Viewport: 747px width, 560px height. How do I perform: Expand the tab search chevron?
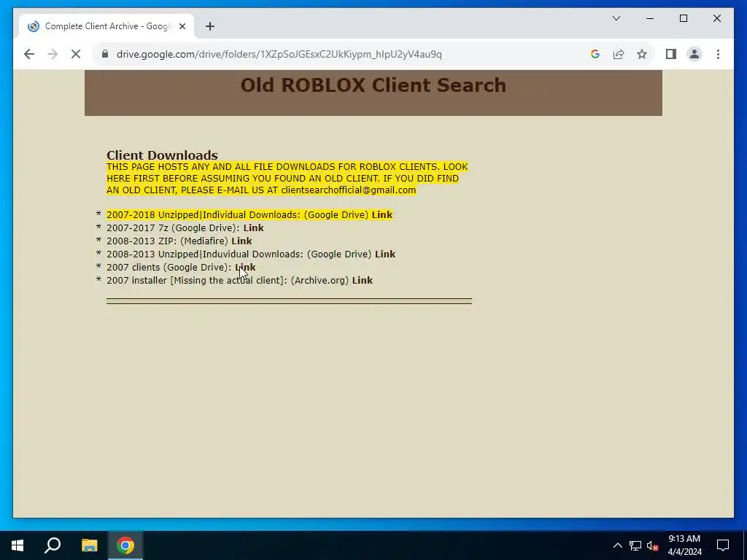pos(616,18)
